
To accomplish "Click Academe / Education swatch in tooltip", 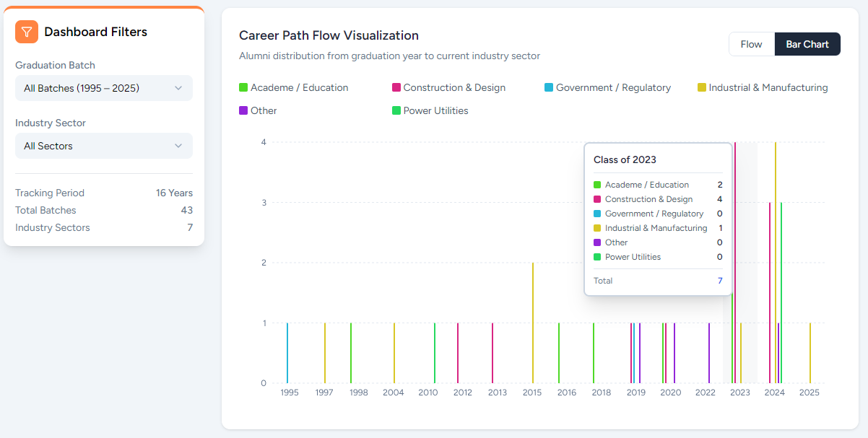I will (x=597, y=185).
